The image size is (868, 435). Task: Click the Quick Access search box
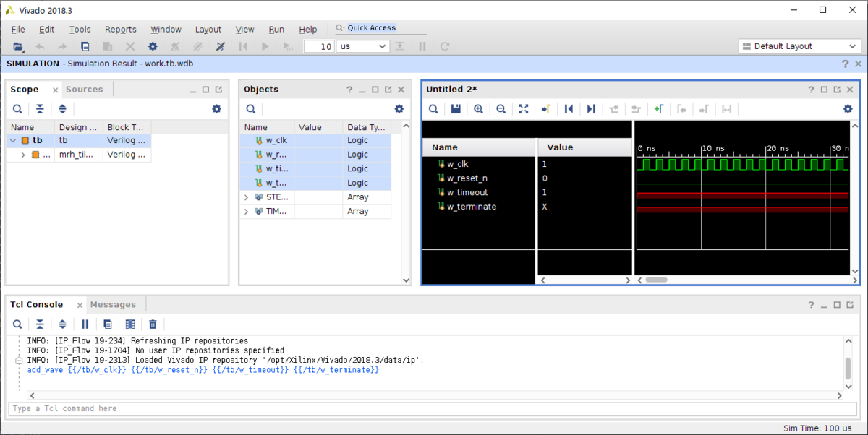click(x=380, y=28)
